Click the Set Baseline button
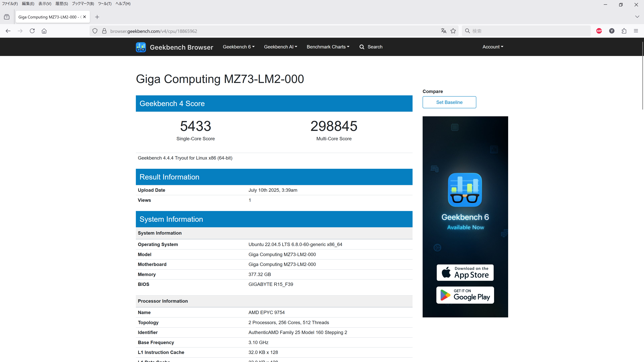Image resolution: width=644 pixels, height=362 pixels. pos(449,102)
